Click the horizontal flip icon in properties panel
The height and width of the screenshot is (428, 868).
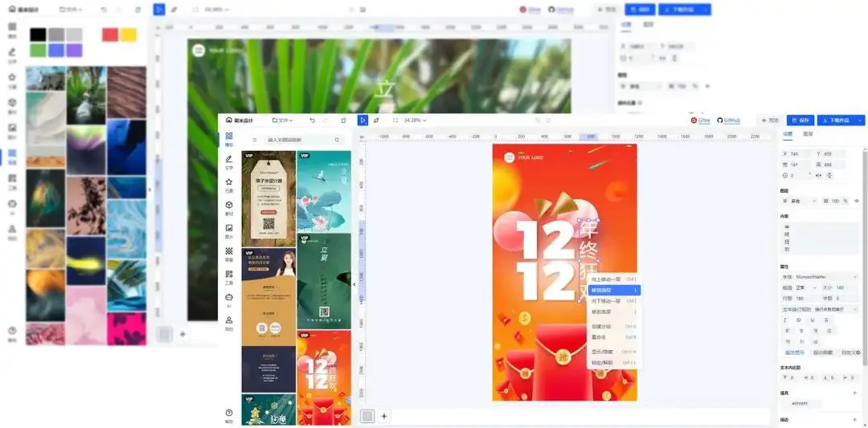(818, 175)
